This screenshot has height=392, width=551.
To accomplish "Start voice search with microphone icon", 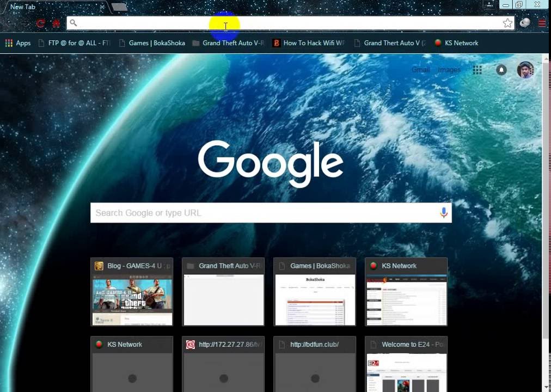I will click(x=444, y=212).
